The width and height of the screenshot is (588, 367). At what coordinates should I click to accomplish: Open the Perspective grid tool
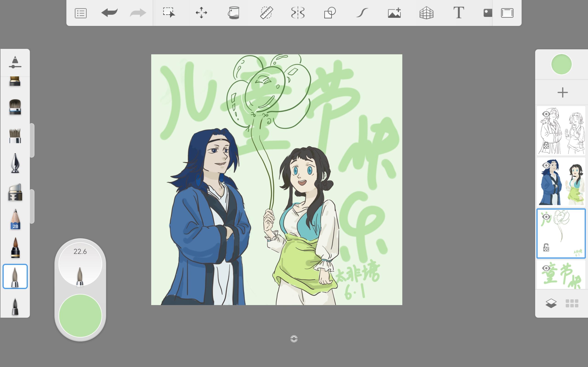pos(427,13)
